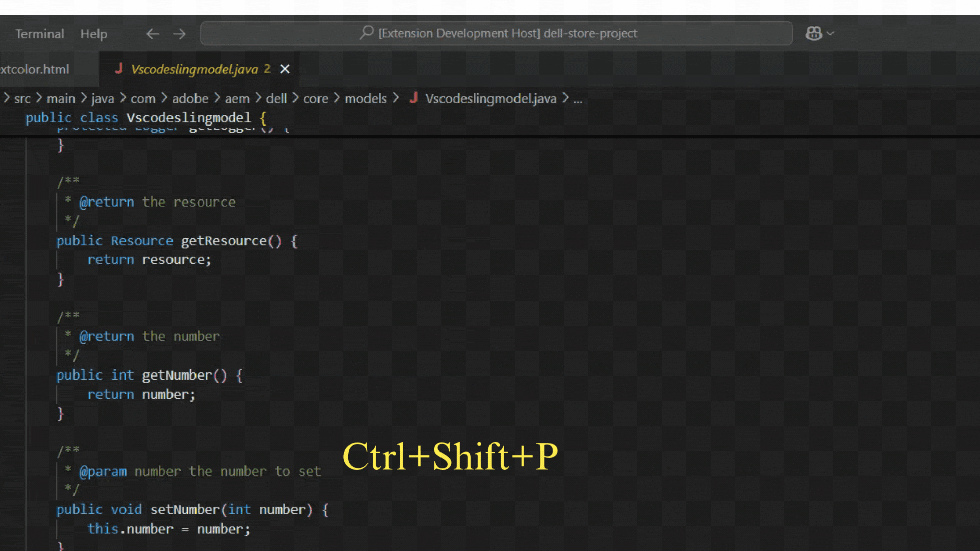
Task: Click the getResource method name
Action: pyautogui.click(x=224, y=241)
